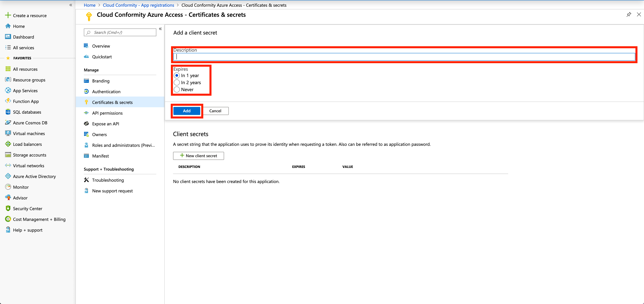Focus the Description text field
The width and height of the screenshot is (644, 304).
(x=404, y=57)
